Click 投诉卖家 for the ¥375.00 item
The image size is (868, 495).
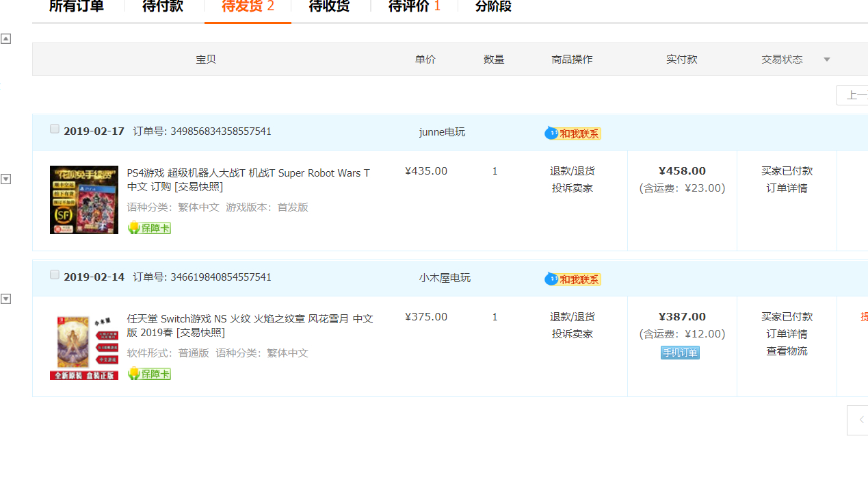pyautogui.click(x=573, y=334)
